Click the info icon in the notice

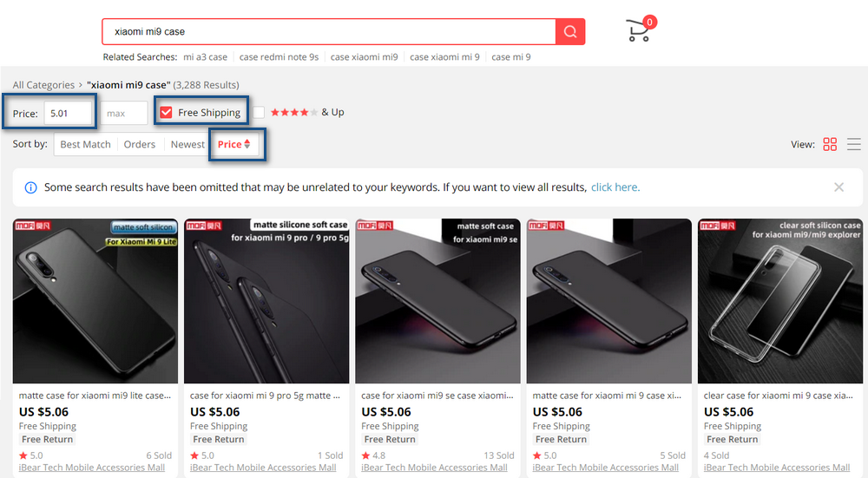coord(30,187)
